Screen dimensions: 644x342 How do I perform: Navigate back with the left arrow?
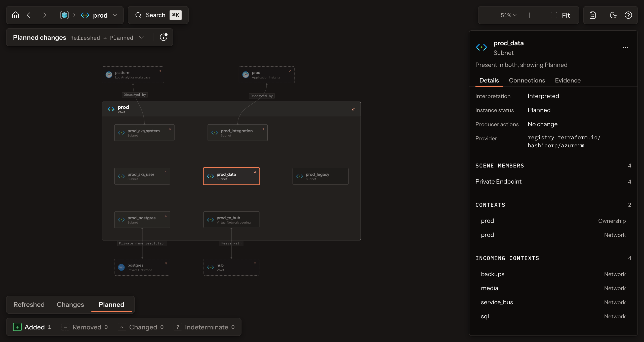pyautogui.click(x=30, y=15)
